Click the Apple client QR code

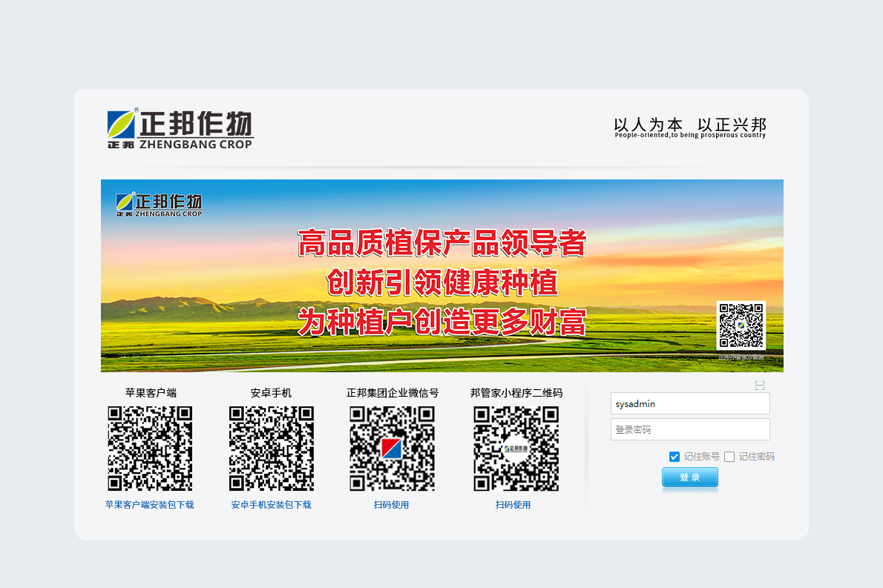point(150,449)
